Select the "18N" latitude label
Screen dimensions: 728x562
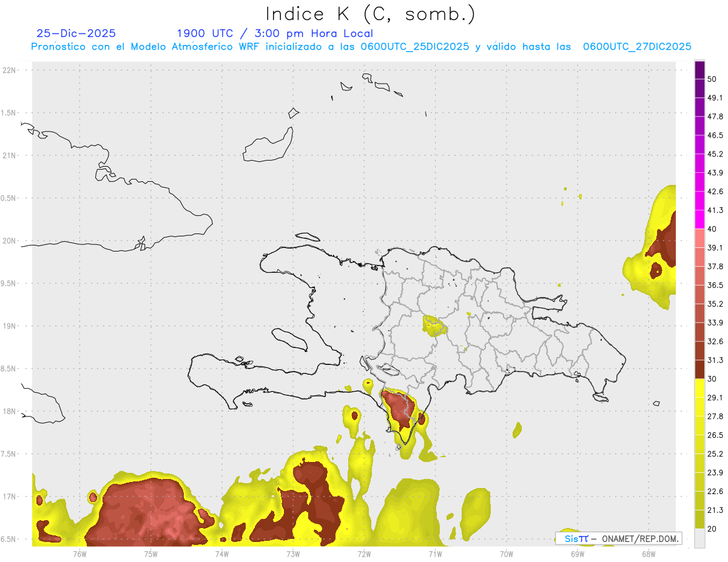[x=10, y=411]
